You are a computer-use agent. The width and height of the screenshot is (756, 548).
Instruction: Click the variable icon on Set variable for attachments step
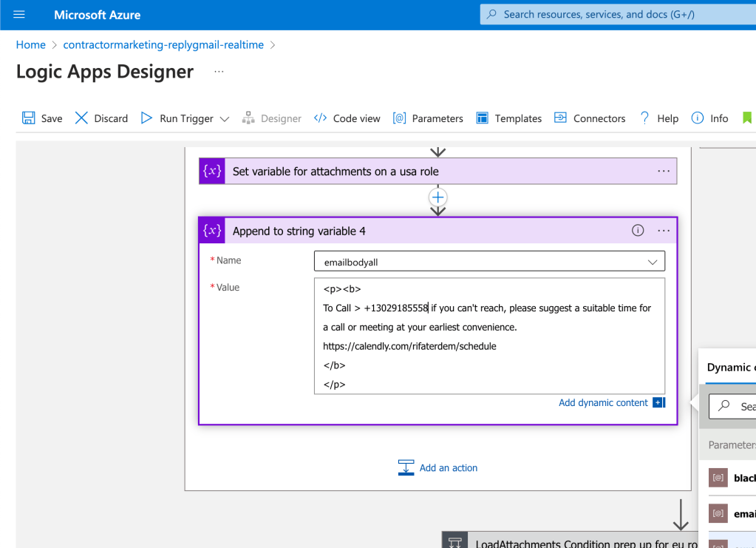pos(212,172)
